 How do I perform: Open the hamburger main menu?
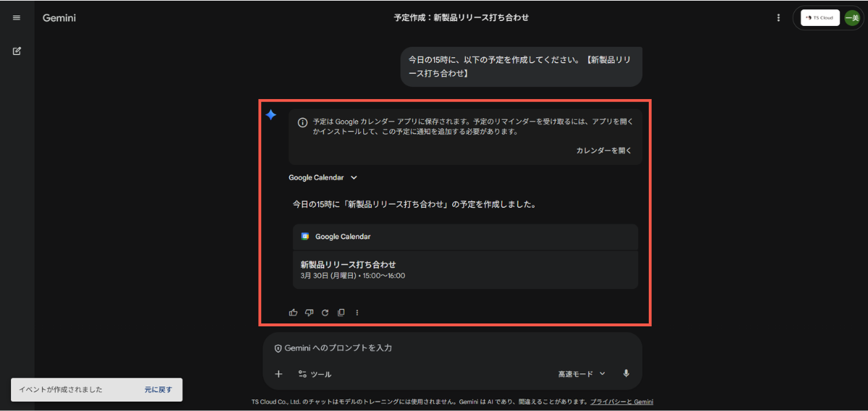pyautogui.click(x=17, y=18)
